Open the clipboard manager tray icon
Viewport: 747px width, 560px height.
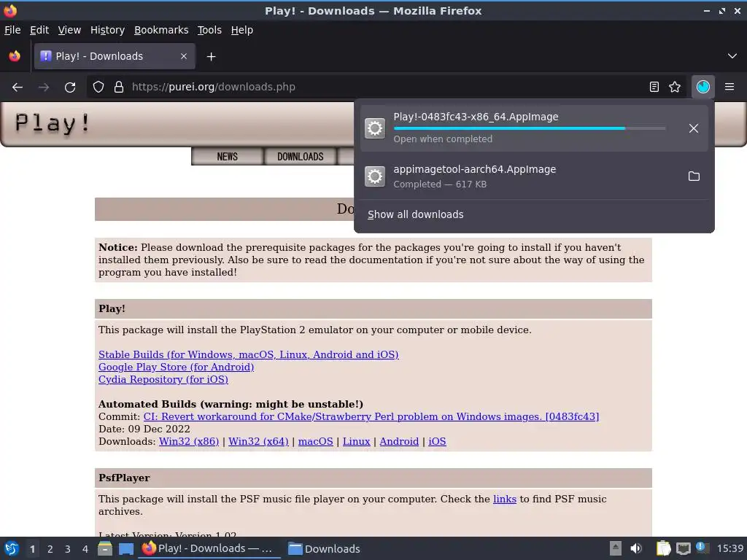tap(663, 548)
